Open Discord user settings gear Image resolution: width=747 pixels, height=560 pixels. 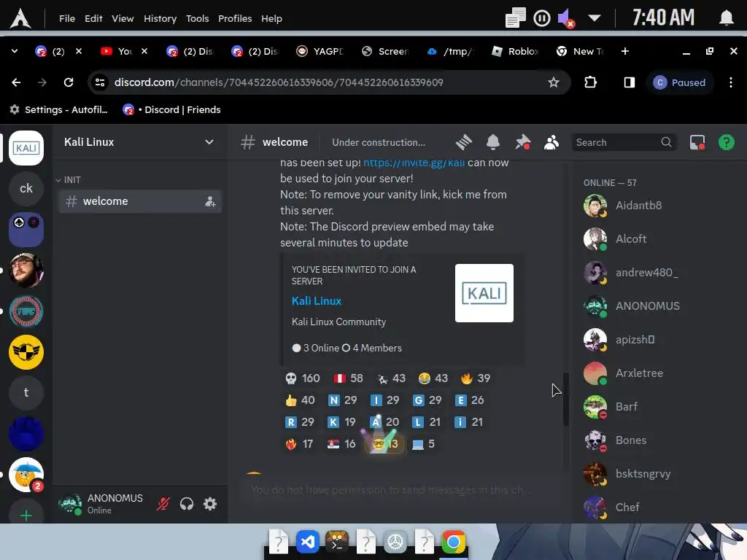coord(210,504)
